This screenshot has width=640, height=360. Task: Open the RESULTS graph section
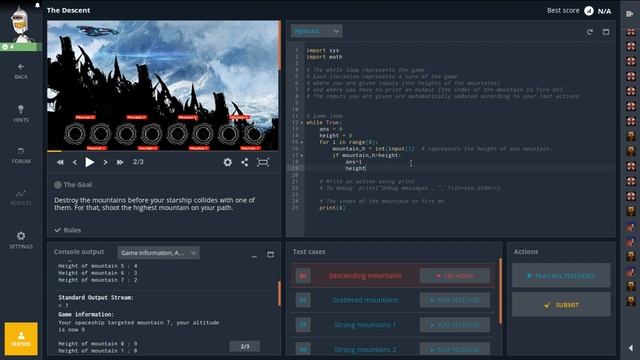point(21,198)
